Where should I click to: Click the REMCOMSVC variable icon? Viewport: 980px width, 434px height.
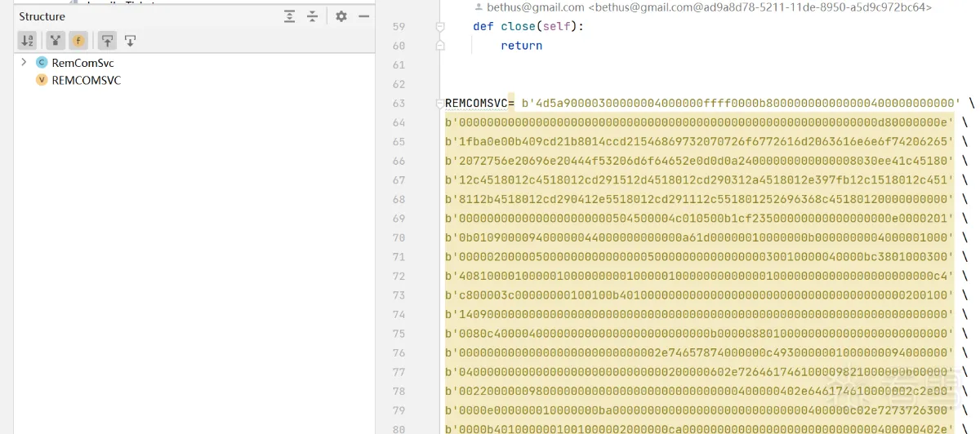[x=42, y=80]
